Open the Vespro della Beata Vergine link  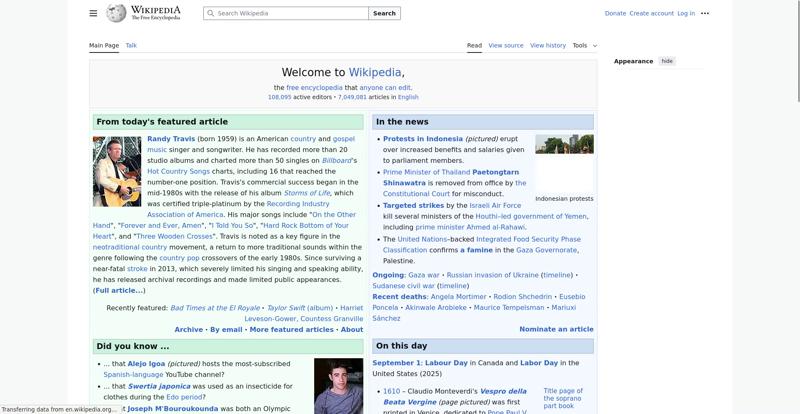coord(455,397)
